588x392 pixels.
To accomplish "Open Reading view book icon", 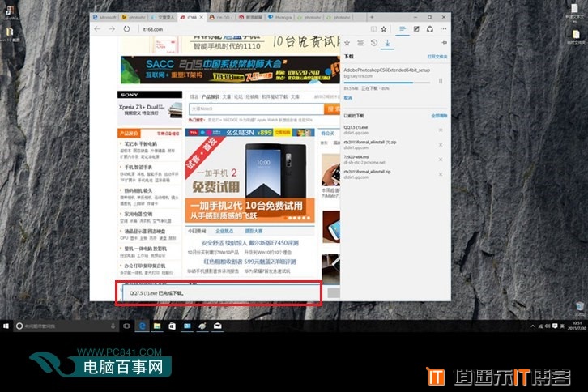I will click(373, 29).
